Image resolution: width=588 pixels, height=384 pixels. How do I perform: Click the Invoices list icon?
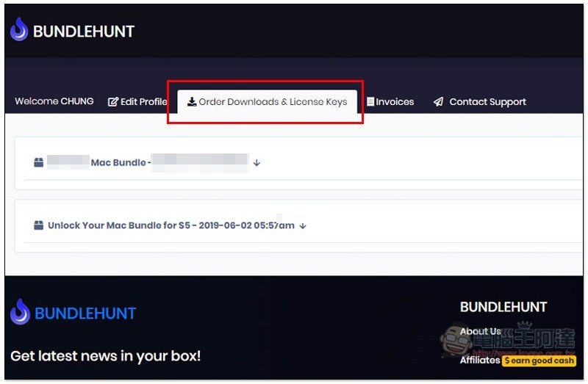[370, 102]
